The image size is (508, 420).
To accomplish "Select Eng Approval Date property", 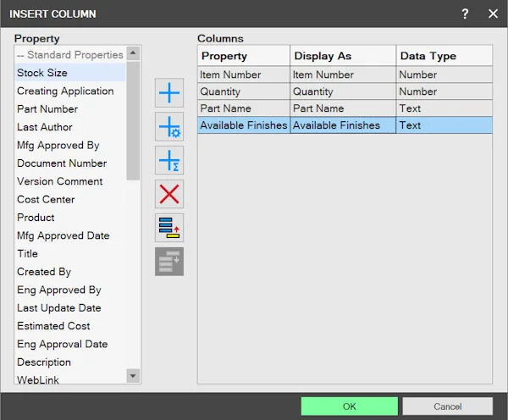I will 70,344.
